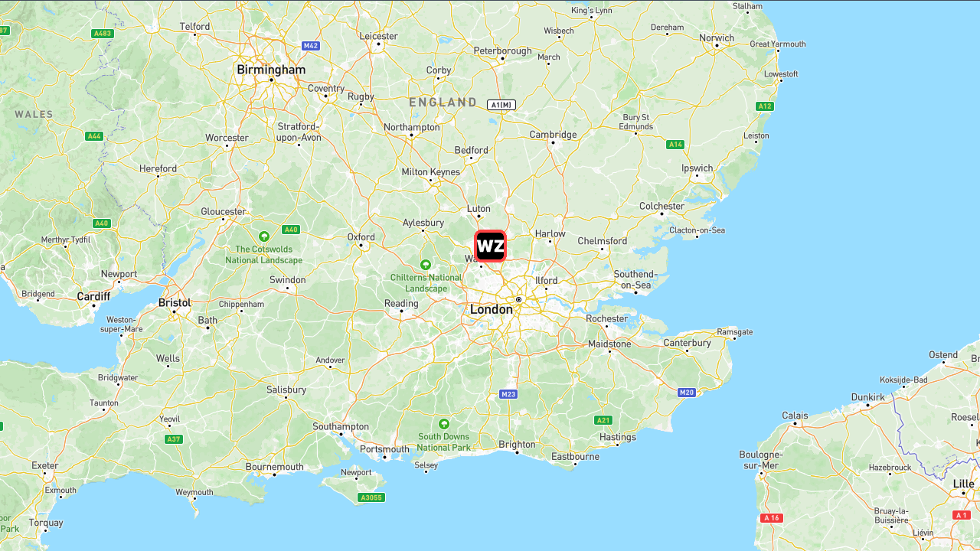
Task: Click the Chilterns National Landscape park icon
Action: (426, 264)
